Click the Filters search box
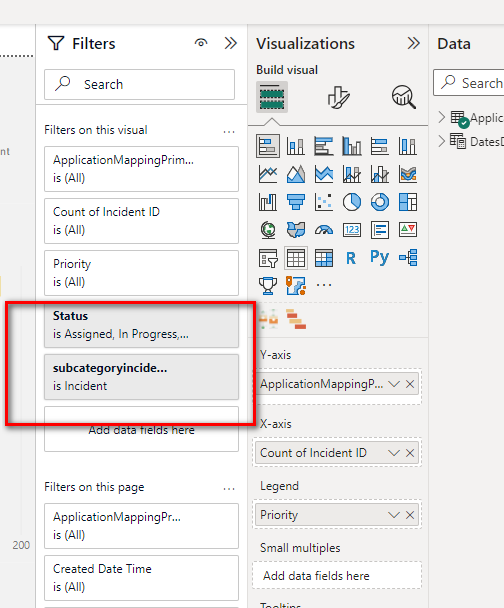 tap(140, 85)
